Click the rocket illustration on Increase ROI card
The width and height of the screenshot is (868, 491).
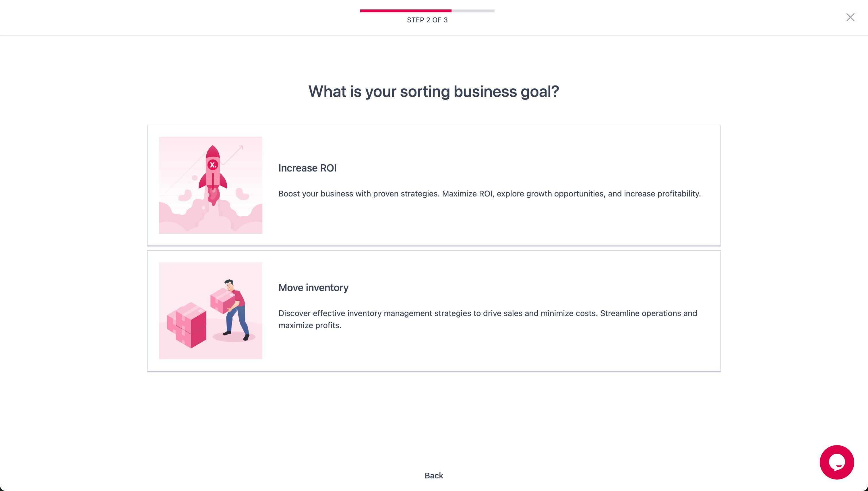[210, 185]
